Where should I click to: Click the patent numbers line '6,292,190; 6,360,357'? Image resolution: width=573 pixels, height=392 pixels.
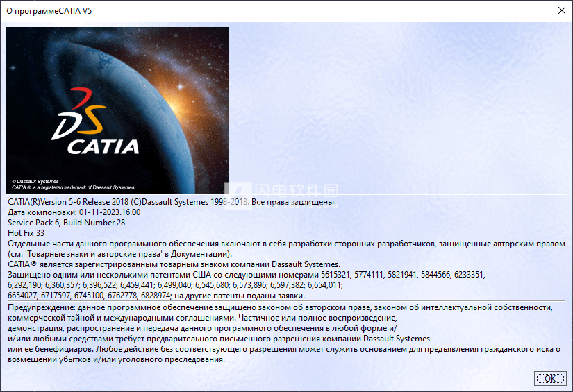click(175, 285)
